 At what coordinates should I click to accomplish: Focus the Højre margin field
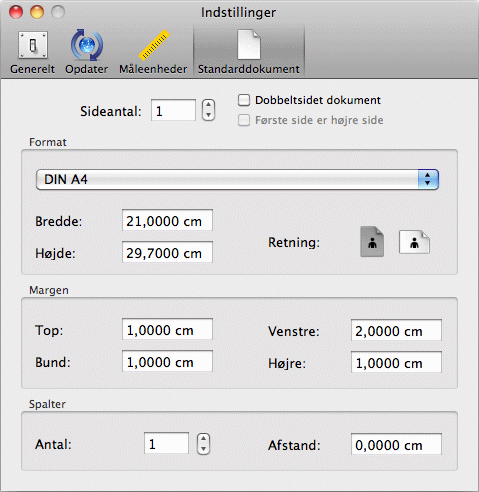click(x=396, y=362)
